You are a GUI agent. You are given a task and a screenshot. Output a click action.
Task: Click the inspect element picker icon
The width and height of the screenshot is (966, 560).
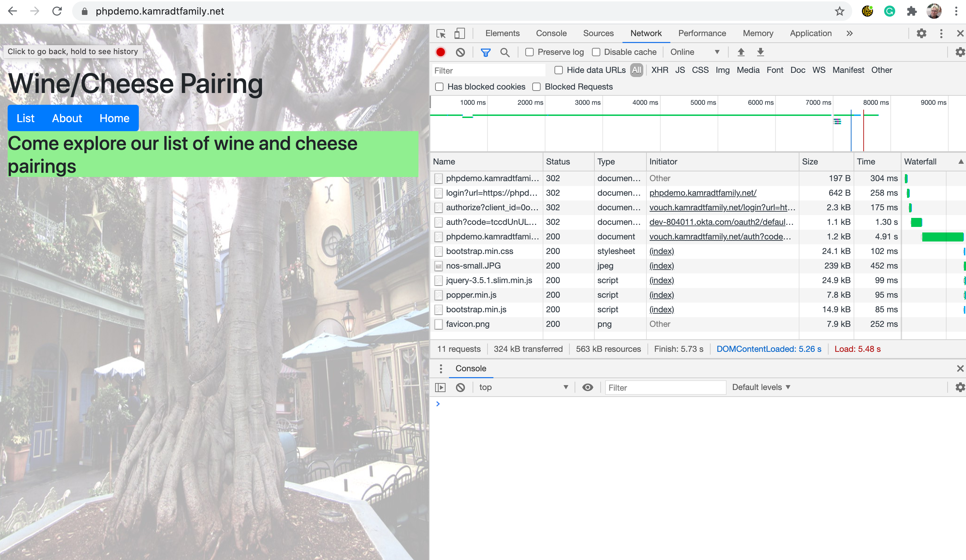441,33
